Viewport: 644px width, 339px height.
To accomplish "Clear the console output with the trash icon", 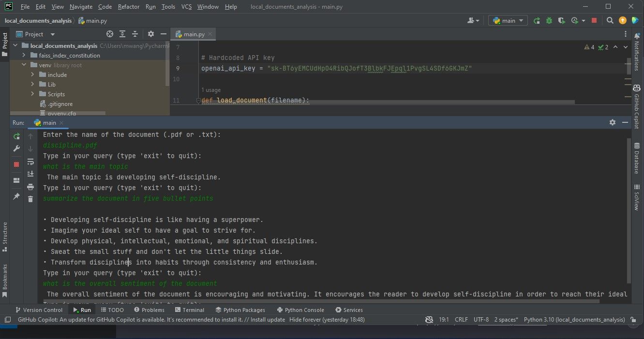I will pos(30,199).
